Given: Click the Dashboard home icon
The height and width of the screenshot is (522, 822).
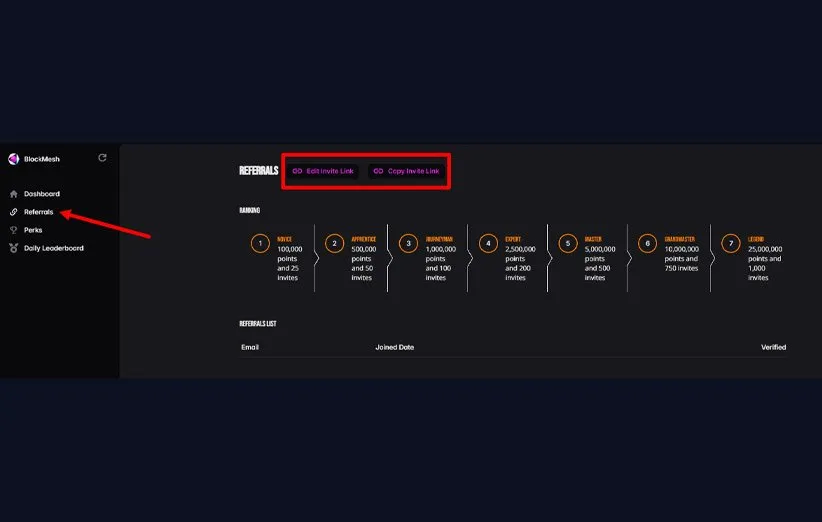Looking at the screenshot, I should [13, 194].
